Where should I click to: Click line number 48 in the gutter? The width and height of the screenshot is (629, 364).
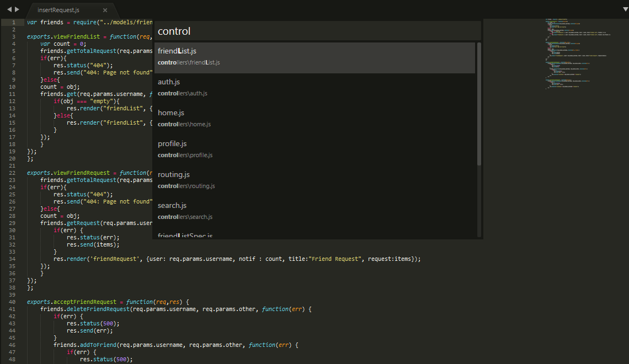click(x=12, y=360)
